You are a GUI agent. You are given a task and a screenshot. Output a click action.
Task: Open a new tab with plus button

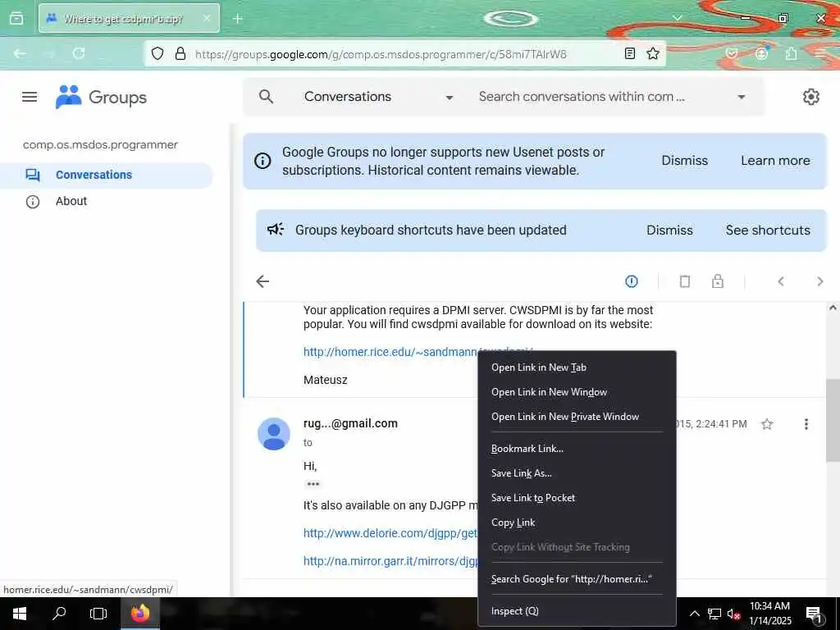coord(238,19)
